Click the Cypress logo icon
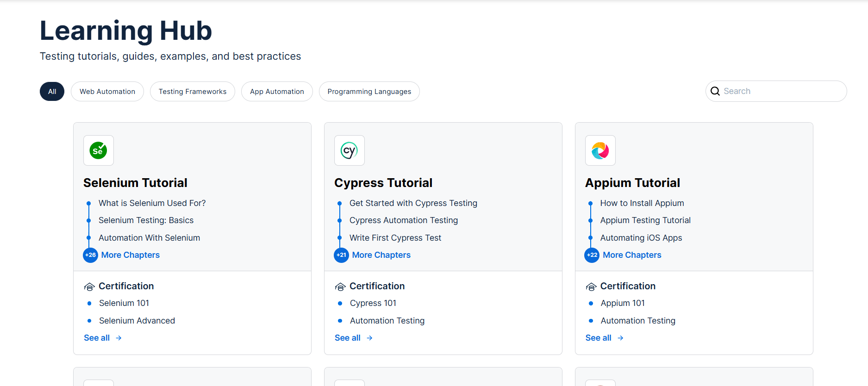This screenshot has height=386, width=868. pos(349,150)
